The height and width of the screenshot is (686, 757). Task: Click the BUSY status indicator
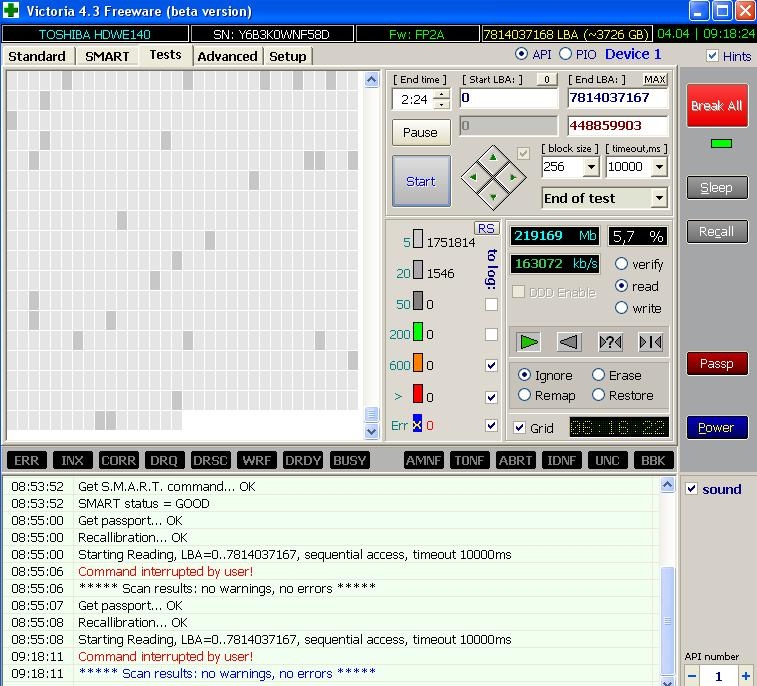pos(349,461)
